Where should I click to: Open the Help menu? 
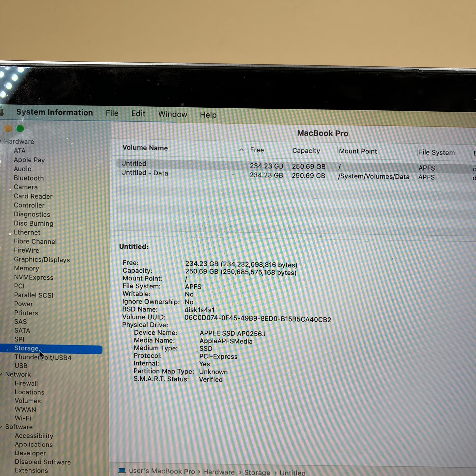click(208, 115)
